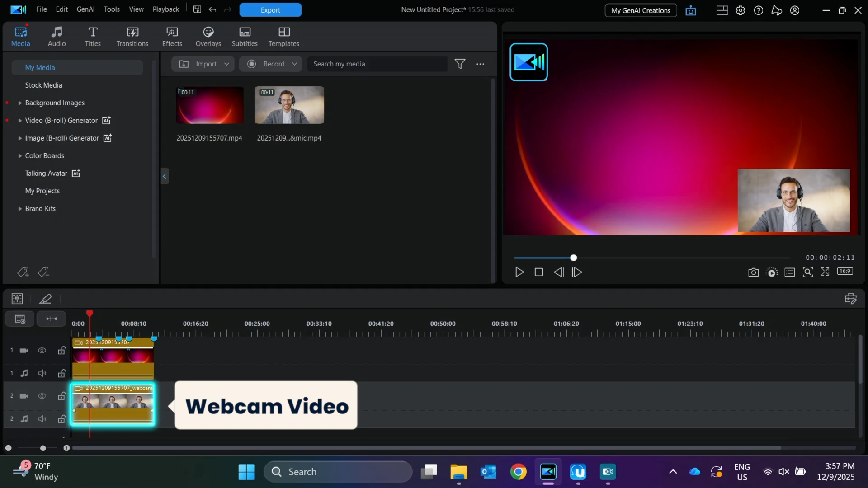Open the help question mark icon
Viewport: 868px width, 488px height.
pyautogui.click(x=759, y=10)
